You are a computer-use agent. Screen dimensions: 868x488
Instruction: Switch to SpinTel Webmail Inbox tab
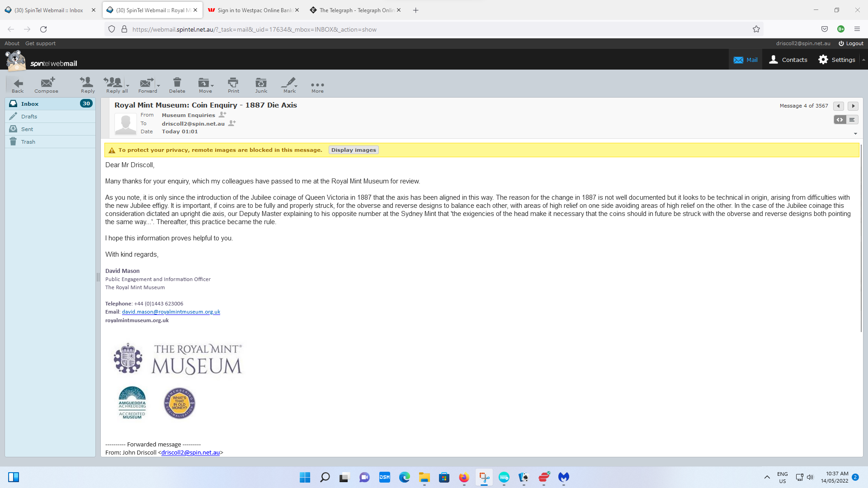tap(49, 10)
